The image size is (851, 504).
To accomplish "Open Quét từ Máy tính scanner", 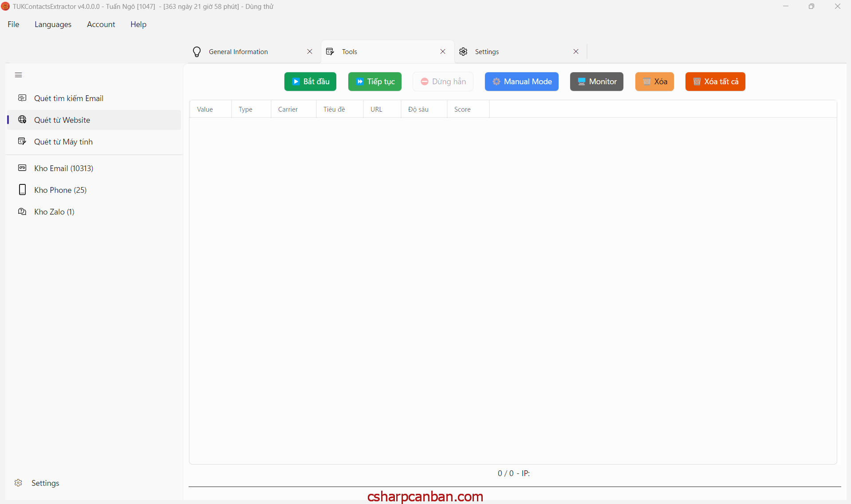I will 63,142.
